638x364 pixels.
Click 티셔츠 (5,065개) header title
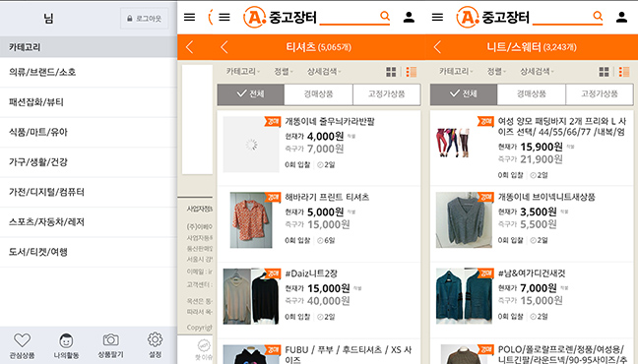318,47
